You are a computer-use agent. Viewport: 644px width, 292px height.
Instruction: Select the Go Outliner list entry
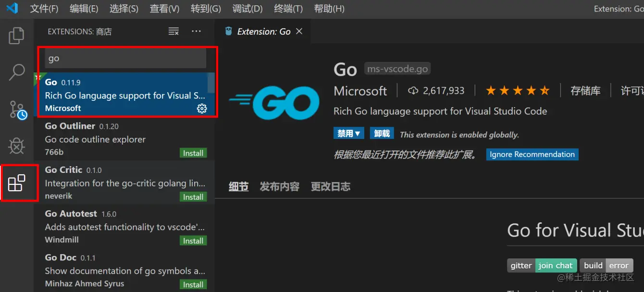tap(124, 139)
